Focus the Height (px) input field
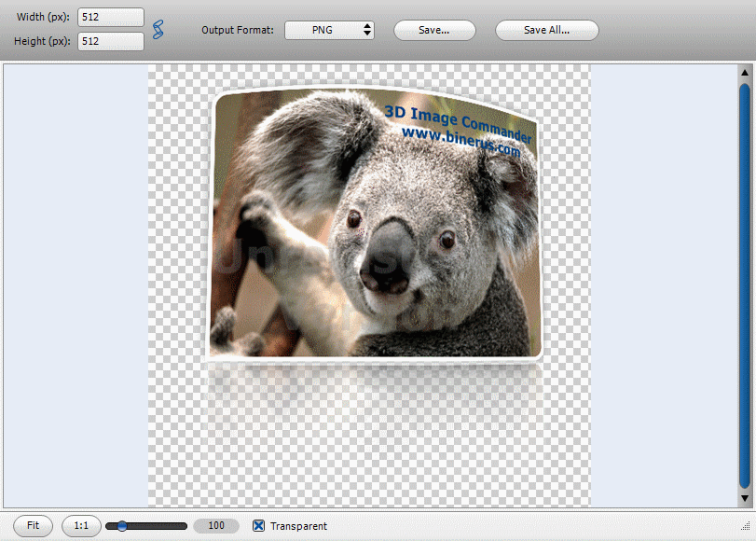 (110, 41)
